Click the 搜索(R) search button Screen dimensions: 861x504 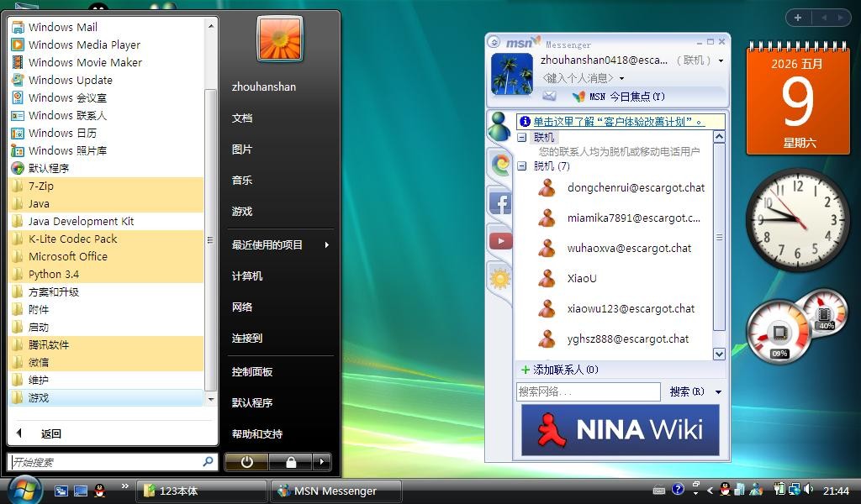[x=686, y=391]
